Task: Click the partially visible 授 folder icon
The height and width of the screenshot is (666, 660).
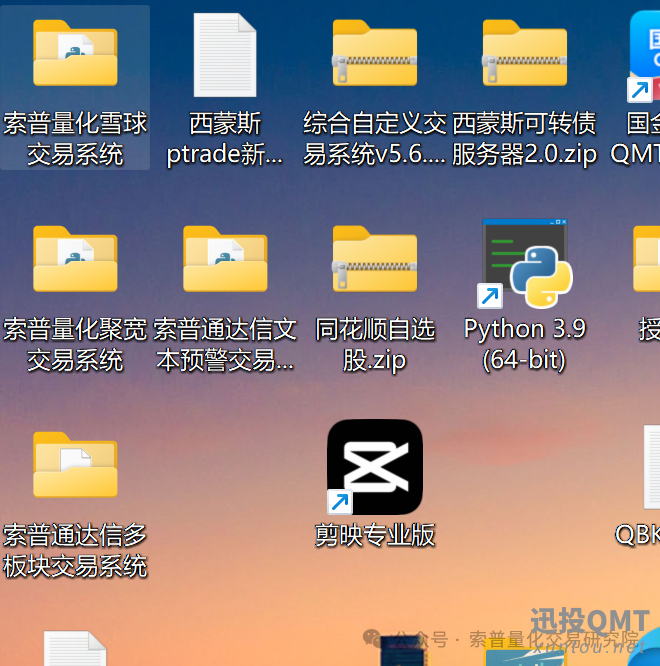Action: click(648, 259)
